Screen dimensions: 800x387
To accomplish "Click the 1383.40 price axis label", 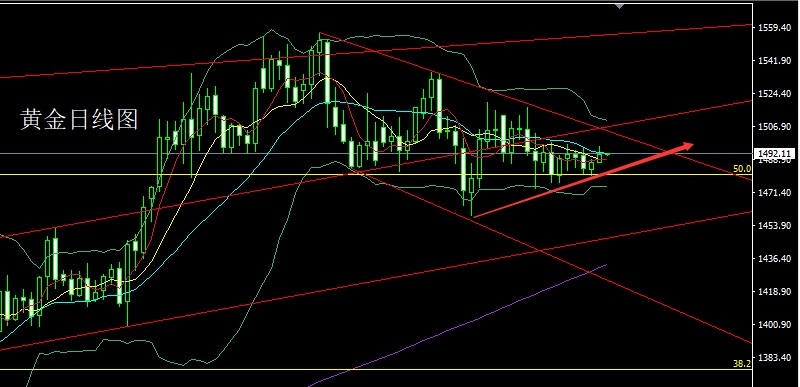I will pos(774,357).
